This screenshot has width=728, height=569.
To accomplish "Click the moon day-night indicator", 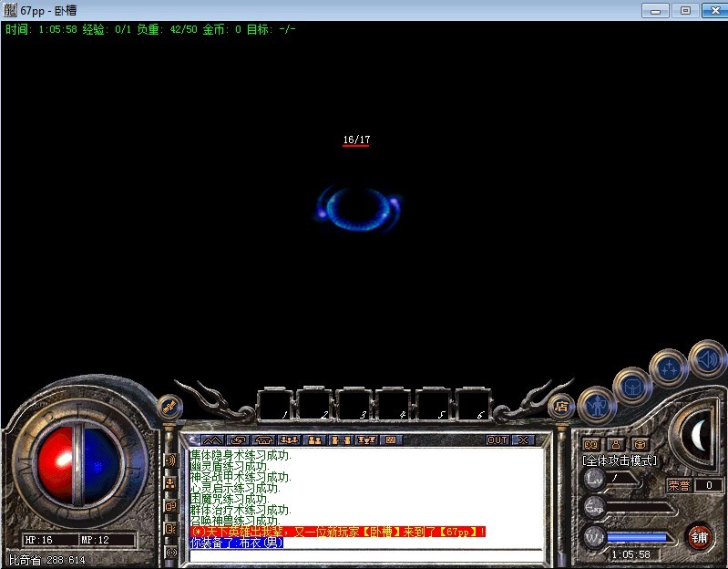I will click(x=699, y=435).
